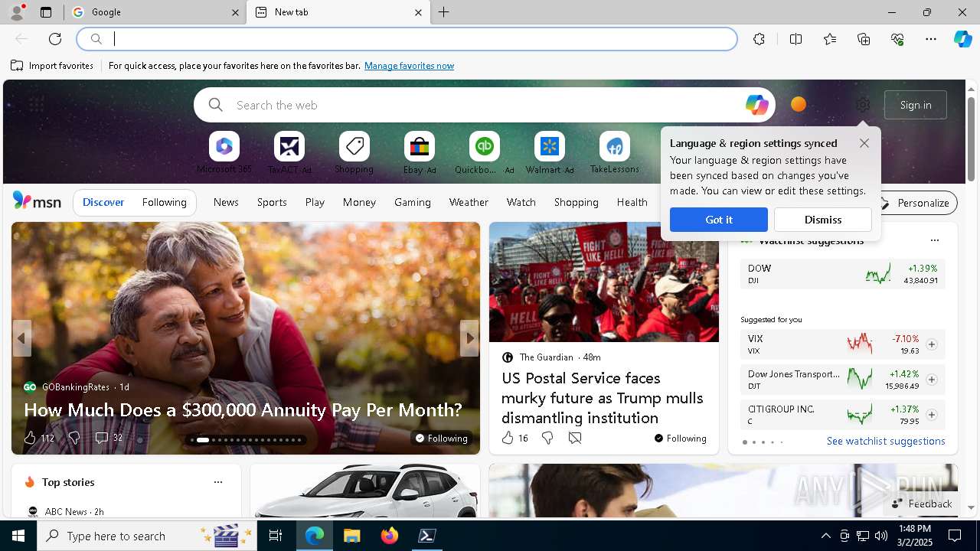
Task: Open the Health category
Action: tap(632, 202)
